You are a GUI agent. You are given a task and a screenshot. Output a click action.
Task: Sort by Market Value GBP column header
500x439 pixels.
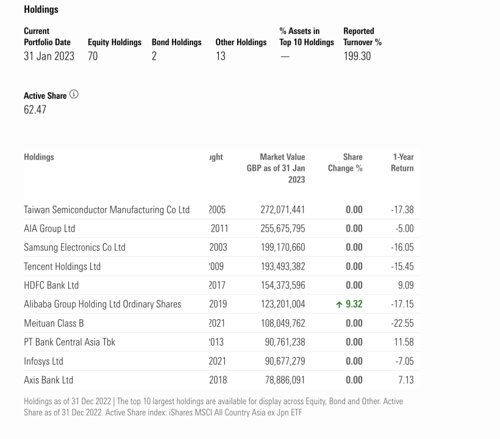coord(276,168)
